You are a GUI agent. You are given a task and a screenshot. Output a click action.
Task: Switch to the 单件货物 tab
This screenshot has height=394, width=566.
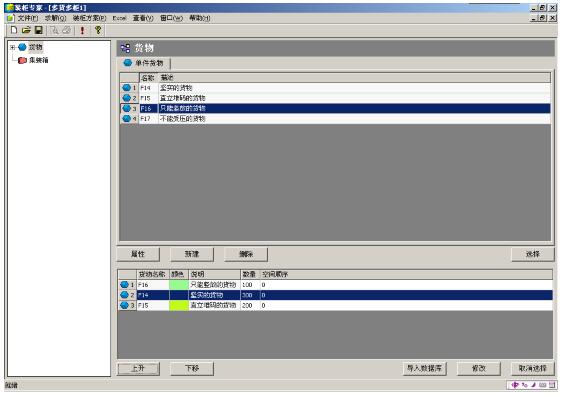[144, 63]
